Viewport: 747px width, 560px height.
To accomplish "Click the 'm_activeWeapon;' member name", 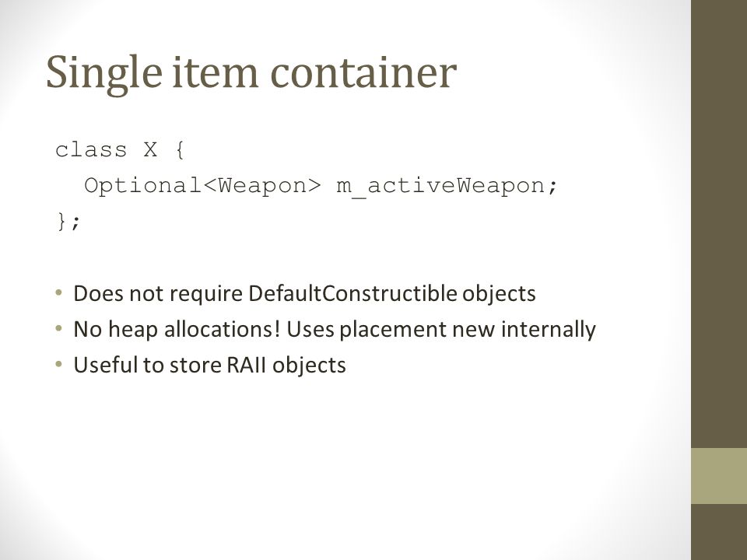I will coord(447,186).
